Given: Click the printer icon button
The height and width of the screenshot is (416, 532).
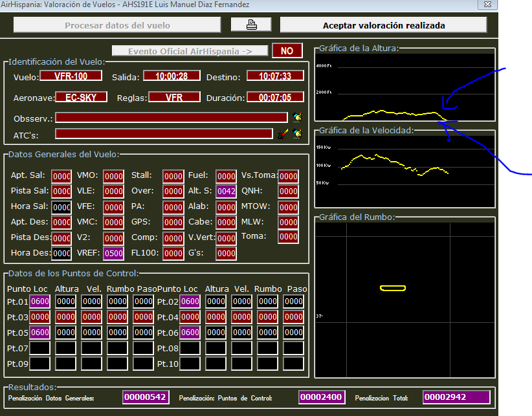Looking at the screenshot, I should pyautogui.click(x=251, y=25).
